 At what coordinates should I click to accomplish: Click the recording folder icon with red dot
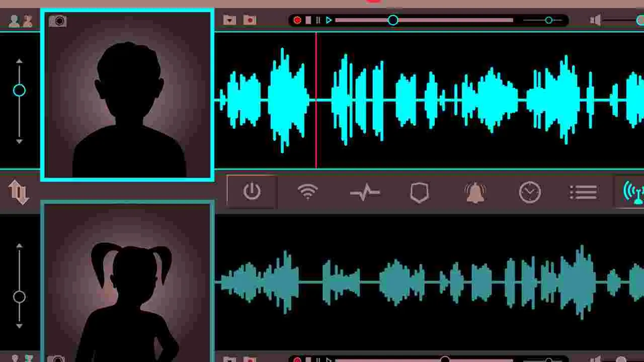click(x=250, y=20)
